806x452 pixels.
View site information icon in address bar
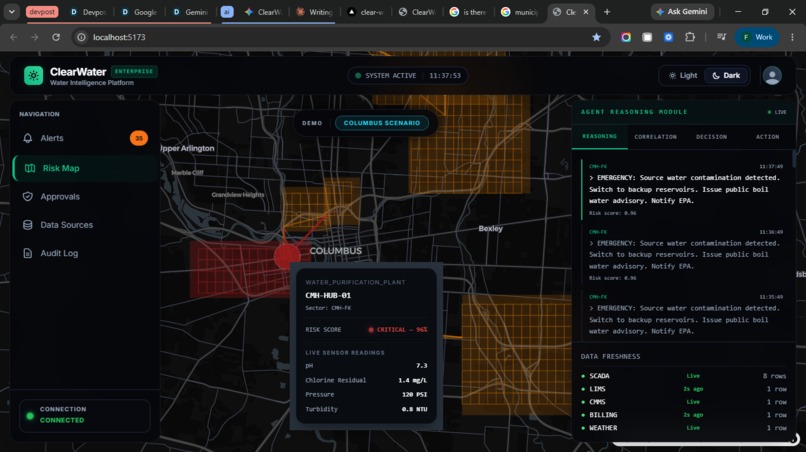(81, 37)
